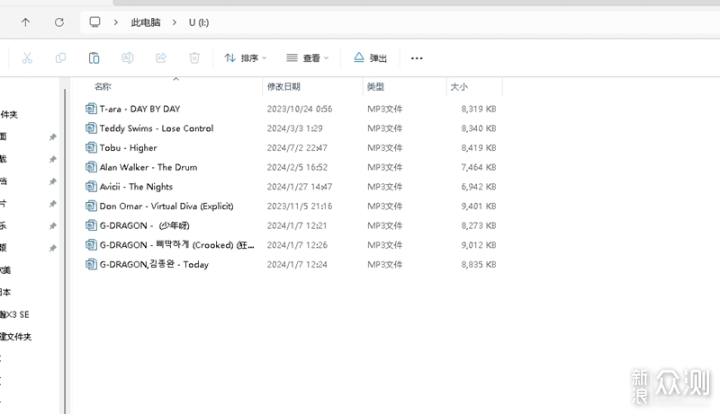
Task: Click the Paste clipboard icon
Action: pyautogui.click(x=94, y=58)
